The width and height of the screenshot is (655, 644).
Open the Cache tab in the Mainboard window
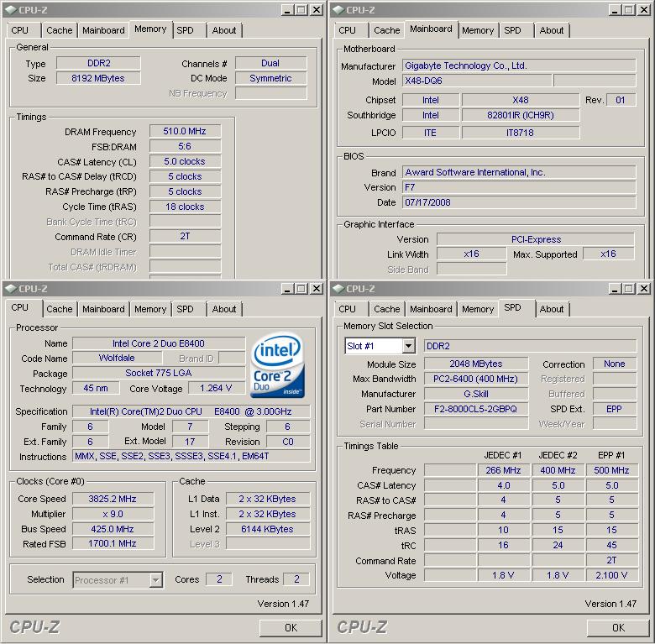point(387,30)
